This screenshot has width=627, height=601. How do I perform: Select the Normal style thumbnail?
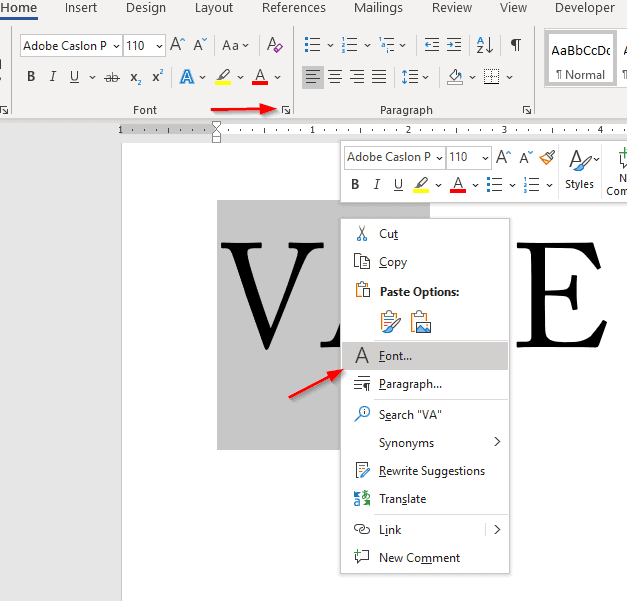[580, 60]
